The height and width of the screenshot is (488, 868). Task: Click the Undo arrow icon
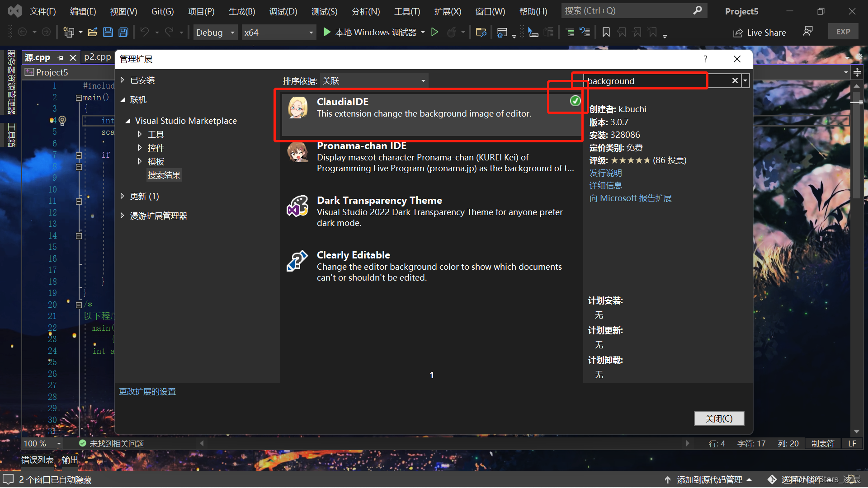pyautogui.click(x=144, y=32)
